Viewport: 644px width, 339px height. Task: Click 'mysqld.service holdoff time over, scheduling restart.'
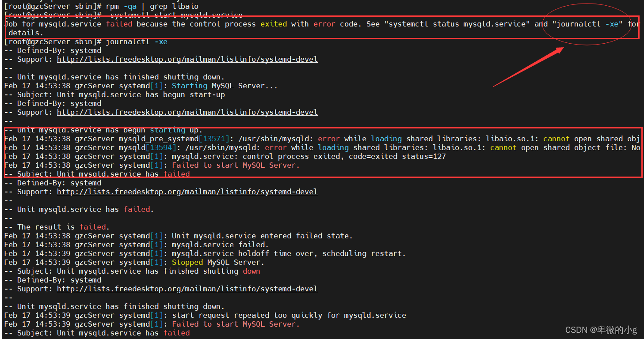[x=289, y=253]
